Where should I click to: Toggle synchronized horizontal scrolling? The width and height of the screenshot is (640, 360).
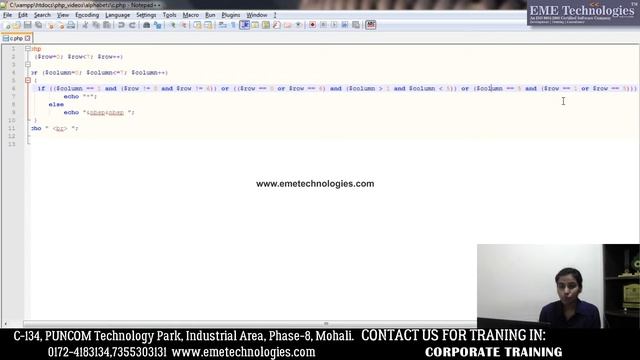coord(209,25)
